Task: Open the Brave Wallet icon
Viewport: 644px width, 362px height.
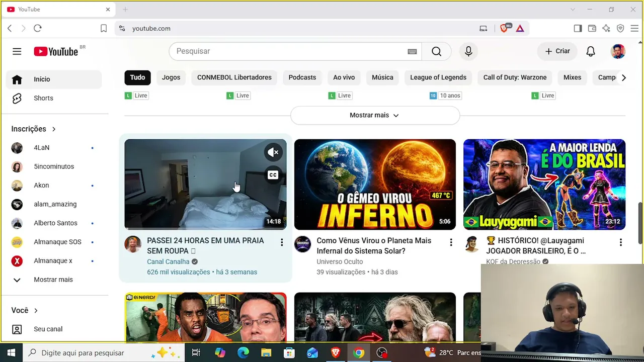Action: (592, 29)
